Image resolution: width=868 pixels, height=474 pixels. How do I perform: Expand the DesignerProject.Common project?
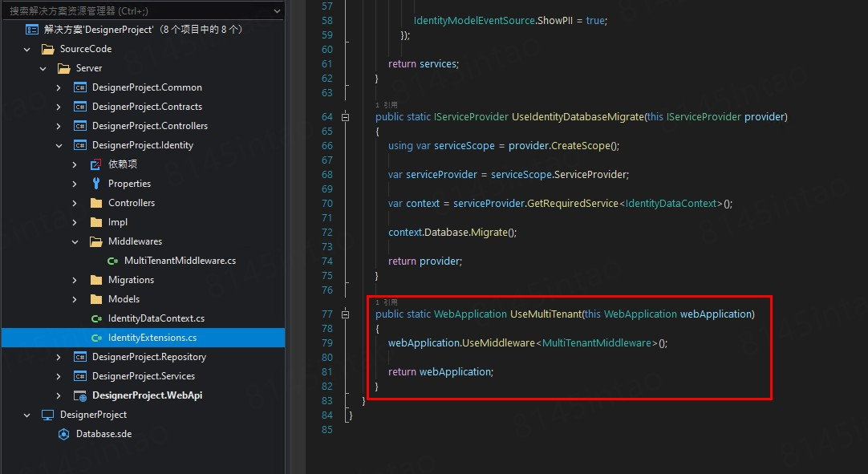(59, 87)
